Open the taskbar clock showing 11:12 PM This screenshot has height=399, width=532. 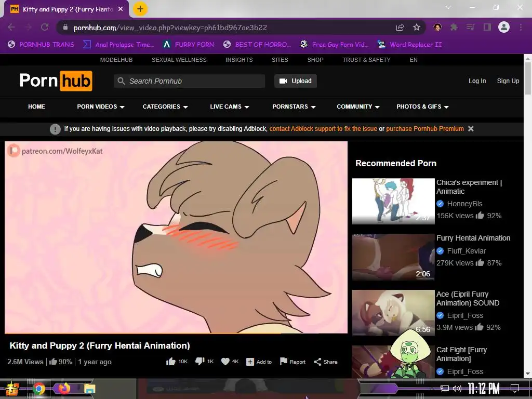click(x=484, y=389)
